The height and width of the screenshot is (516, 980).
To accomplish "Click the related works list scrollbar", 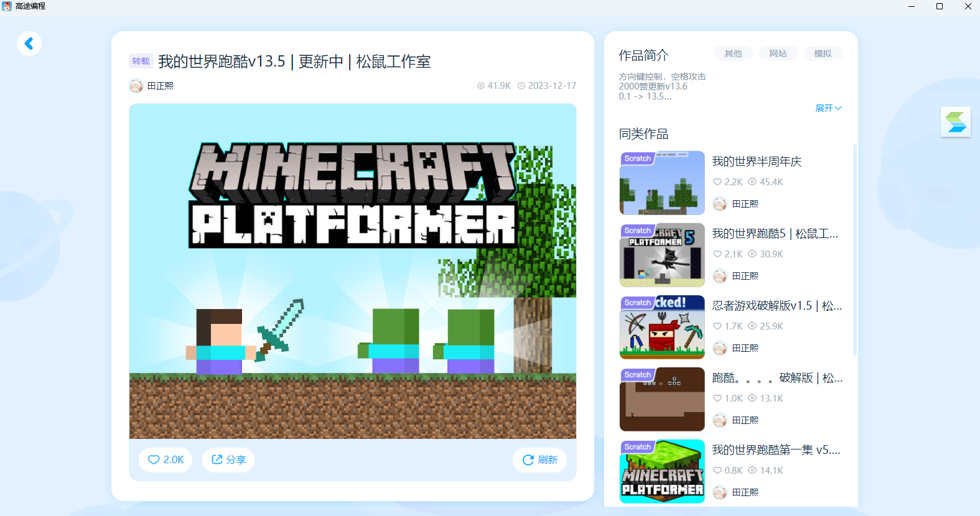I will [x=855, y=250].
